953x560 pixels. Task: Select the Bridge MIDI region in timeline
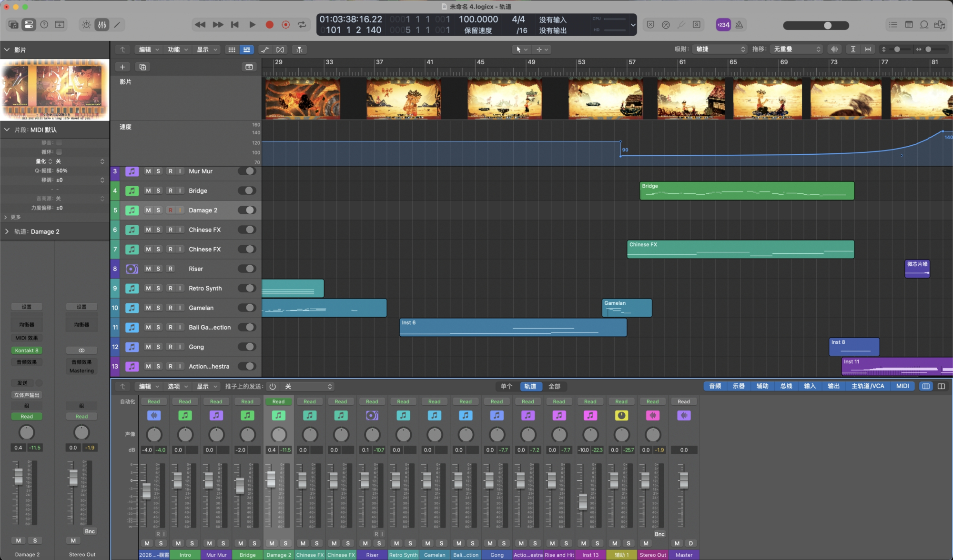pos(747,191)
